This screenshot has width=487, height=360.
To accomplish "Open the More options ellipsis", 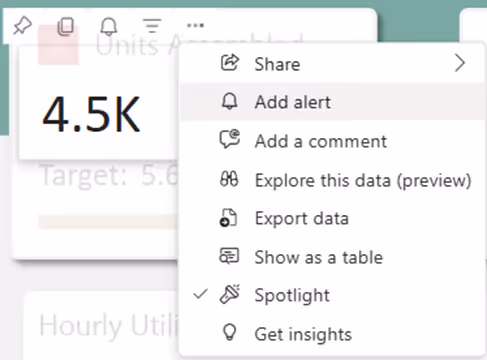I will point(195,25).
